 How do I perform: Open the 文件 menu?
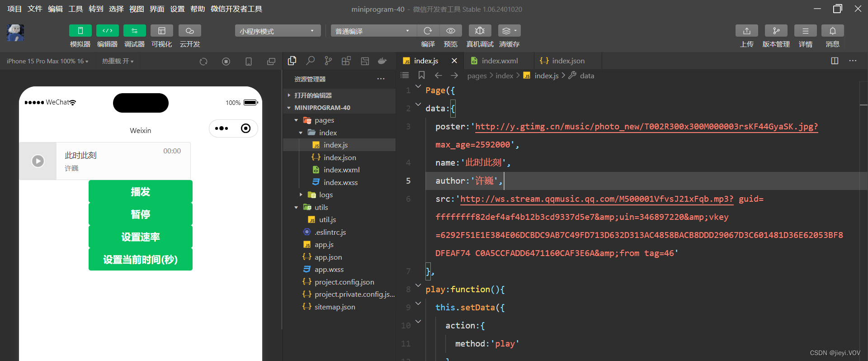35,9
